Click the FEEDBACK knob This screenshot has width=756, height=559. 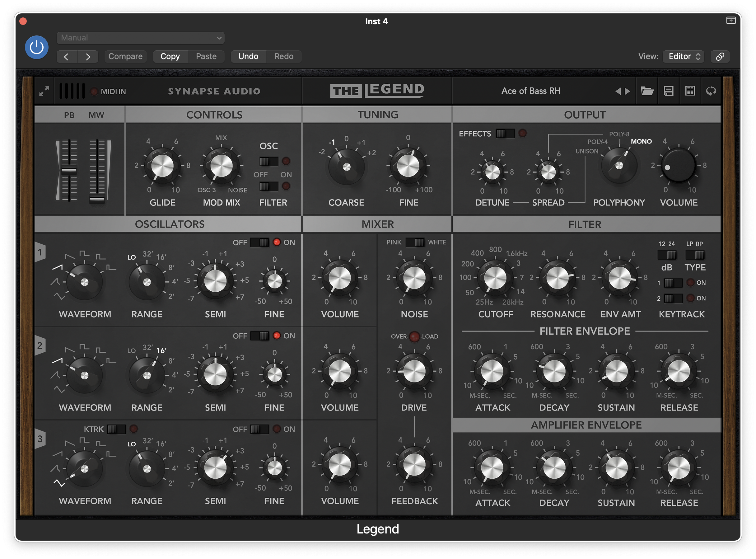coord(414,464)
